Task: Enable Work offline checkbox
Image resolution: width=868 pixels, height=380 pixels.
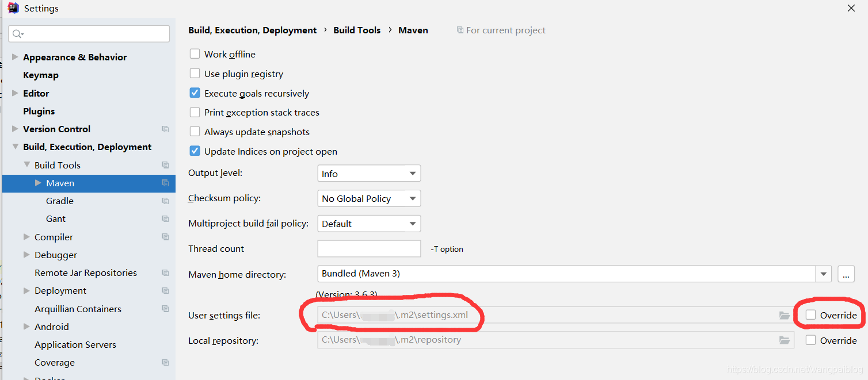Action: coord(195,54)
